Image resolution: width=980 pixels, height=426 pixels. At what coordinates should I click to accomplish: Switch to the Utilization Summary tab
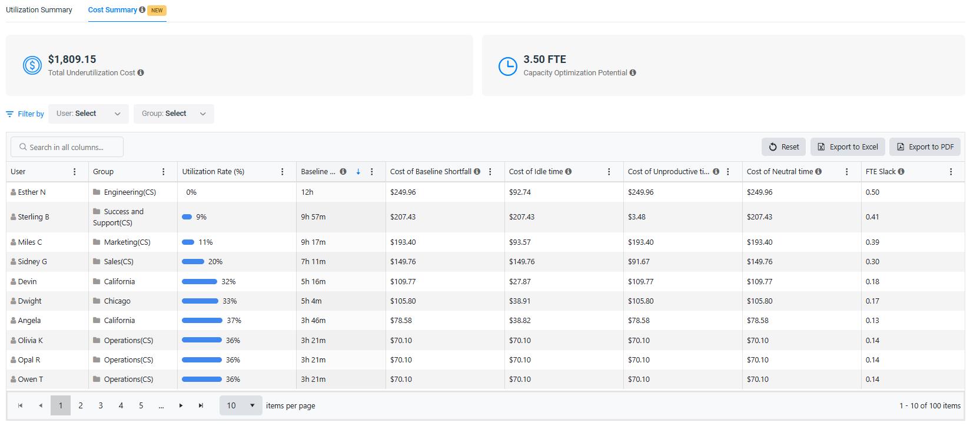pos(39,10)
